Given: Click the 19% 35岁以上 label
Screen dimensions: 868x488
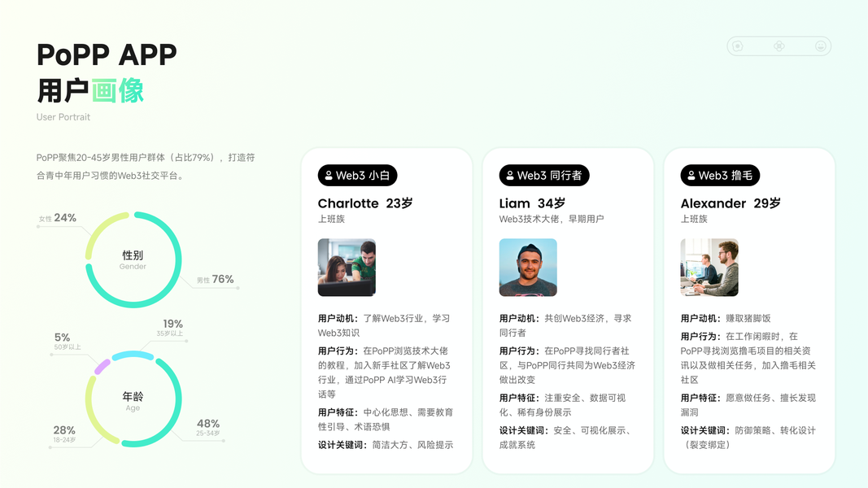Looking at the screenshot, I should click(x=170, y=328).
